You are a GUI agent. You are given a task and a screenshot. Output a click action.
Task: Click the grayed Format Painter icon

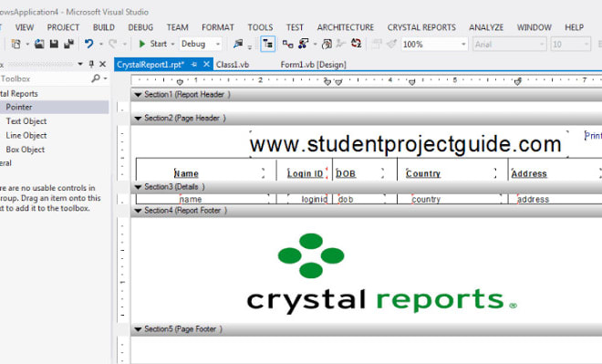pyautogui.click(x=391, y=44)
